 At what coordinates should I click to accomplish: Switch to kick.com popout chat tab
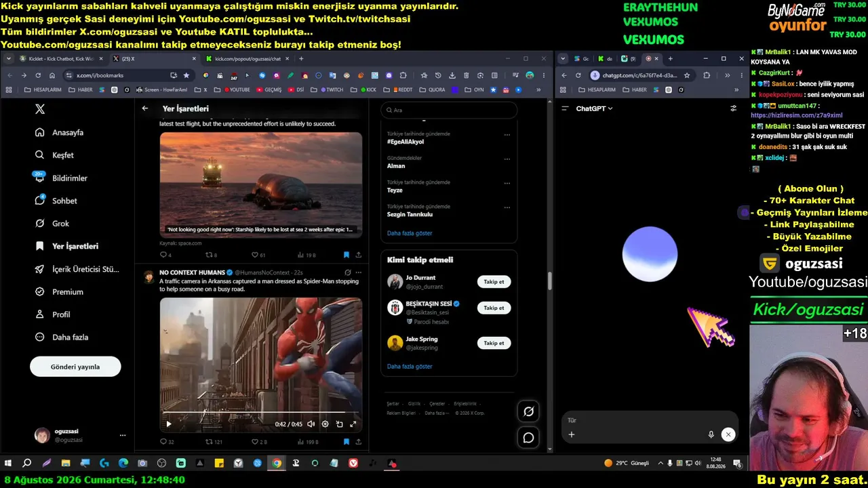(x=247, y=59)
